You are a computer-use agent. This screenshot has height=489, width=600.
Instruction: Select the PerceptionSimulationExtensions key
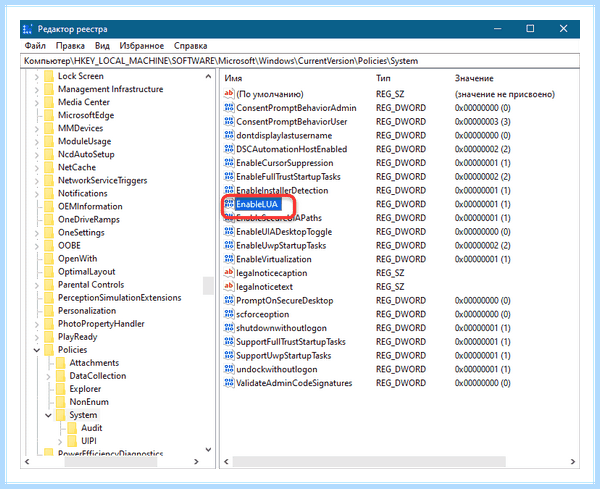click(120, 298)
